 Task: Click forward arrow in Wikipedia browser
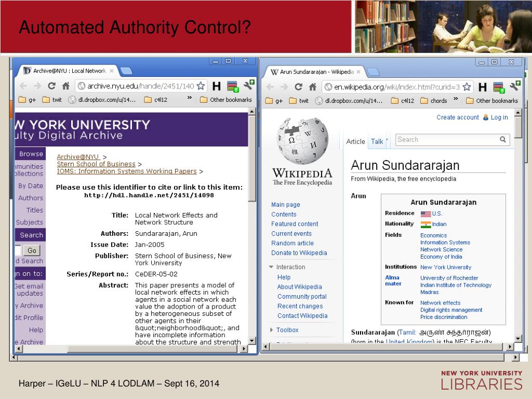pos(284,87)
